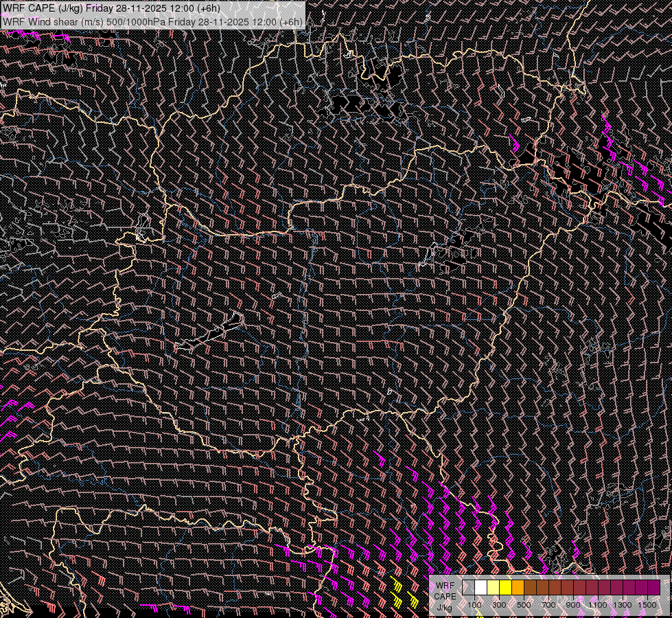Select the 300 legend tick label
Screen dimensions: 672x618
click(x=500, y=605)
